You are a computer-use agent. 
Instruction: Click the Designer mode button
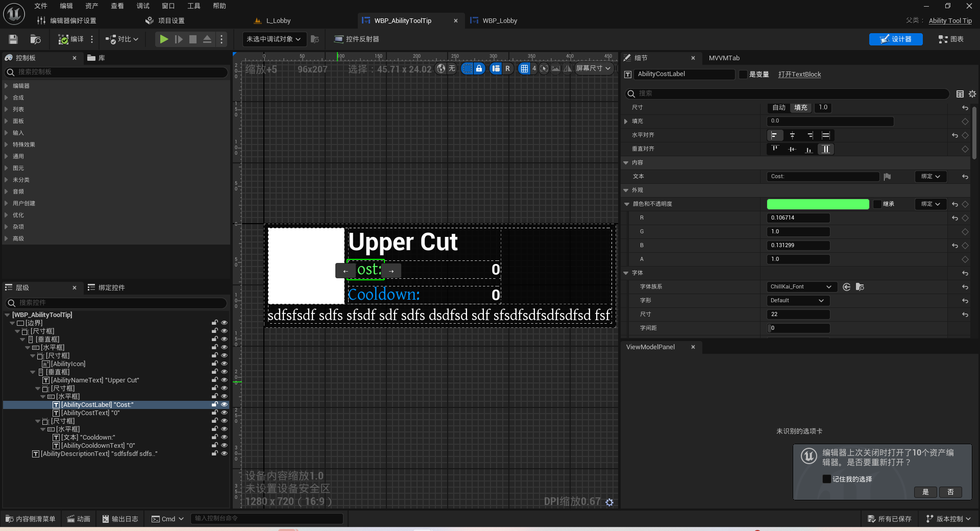pyautogui.click(x=896, y=39)
